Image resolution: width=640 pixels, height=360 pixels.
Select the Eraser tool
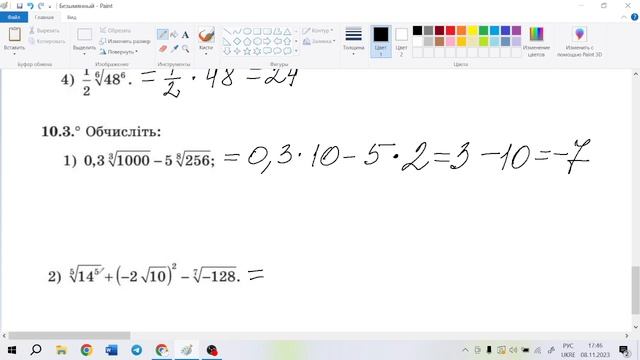[x=162, y=49]
